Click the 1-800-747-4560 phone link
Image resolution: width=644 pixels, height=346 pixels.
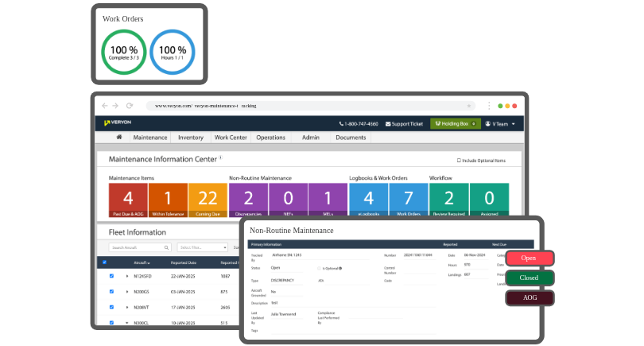pos(359,124)
